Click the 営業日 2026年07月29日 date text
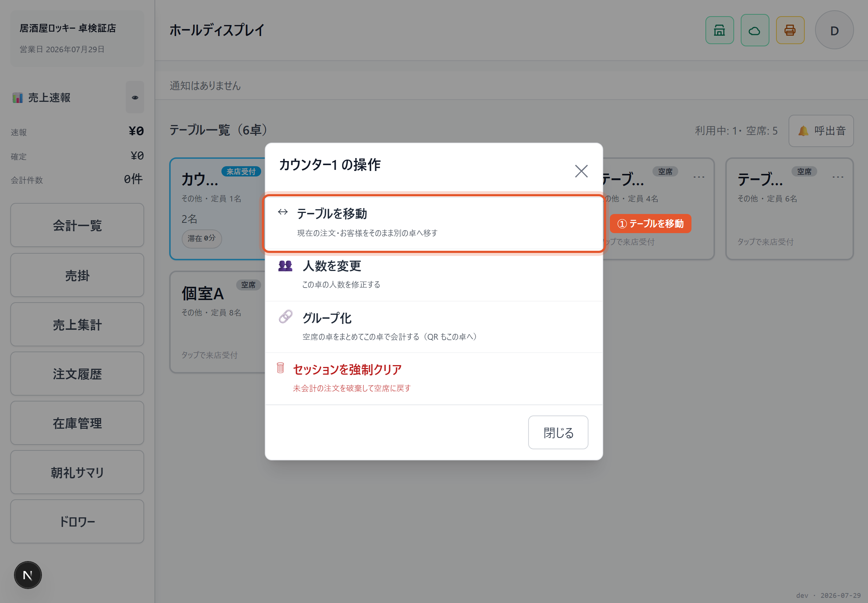Image resolution: width=868 pixels, height=603 pixels. point(62,50)
